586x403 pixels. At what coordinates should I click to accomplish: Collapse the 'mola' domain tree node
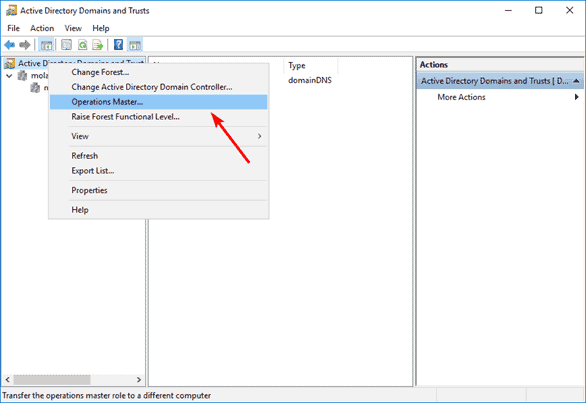pos(9,76)
